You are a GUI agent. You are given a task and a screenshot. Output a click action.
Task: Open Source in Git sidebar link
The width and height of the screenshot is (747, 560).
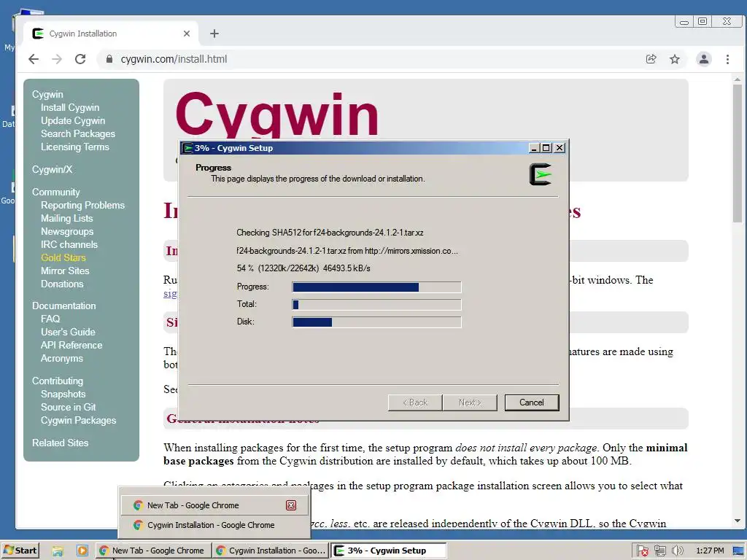(68, 407)
